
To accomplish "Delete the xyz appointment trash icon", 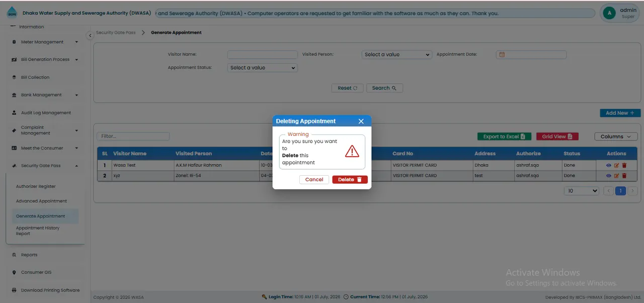I will click(624, 176).
